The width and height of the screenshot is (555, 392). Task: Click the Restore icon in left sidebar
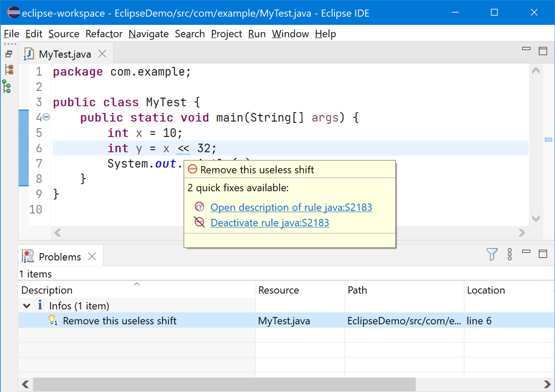pyautogui.click(x=9, y=54)
